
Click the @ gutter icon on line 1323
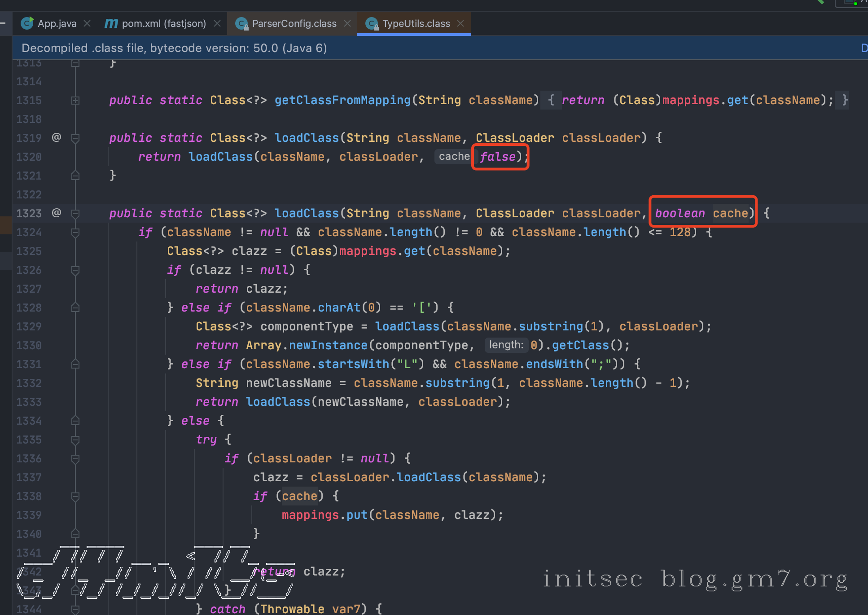(57, 213)
